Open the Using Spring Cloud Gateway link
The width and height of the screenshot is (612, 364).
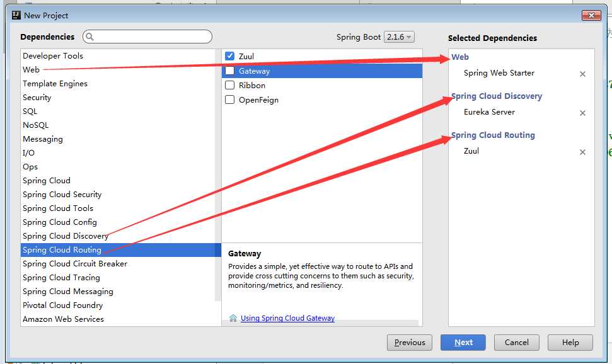287,318
